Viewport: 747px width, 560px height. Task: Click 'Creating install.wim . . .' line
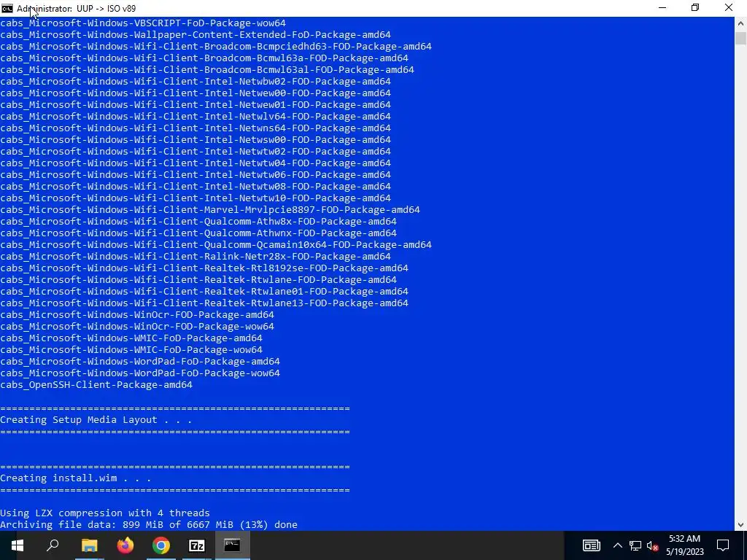click(75, 478)
